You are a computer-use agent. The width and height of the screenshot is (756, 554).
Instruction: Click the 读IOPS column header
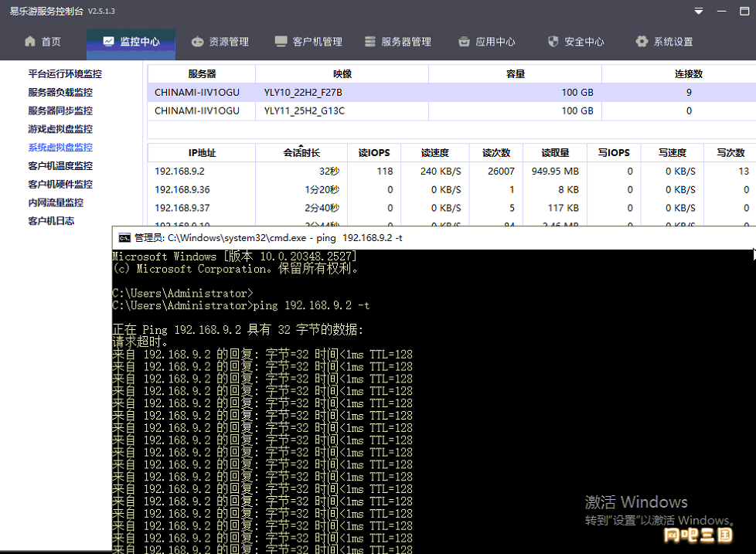pyautogui.click(x=373, y=153)
